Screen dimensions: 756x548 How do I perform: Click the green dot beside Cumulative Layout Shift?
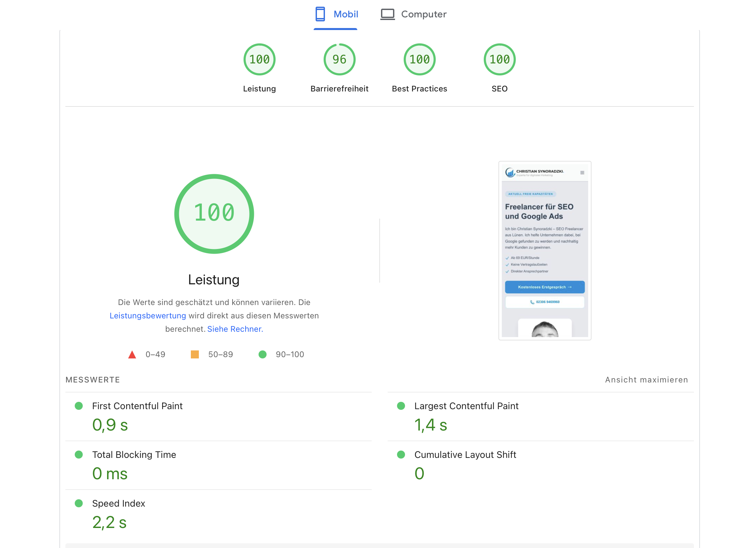tap(401, 455)
